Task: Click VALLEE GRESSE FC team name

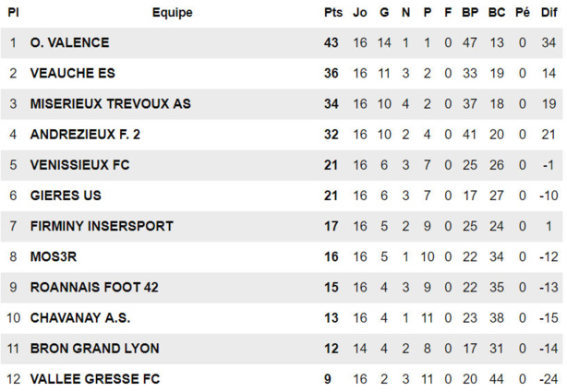Action: coord(94,378)
